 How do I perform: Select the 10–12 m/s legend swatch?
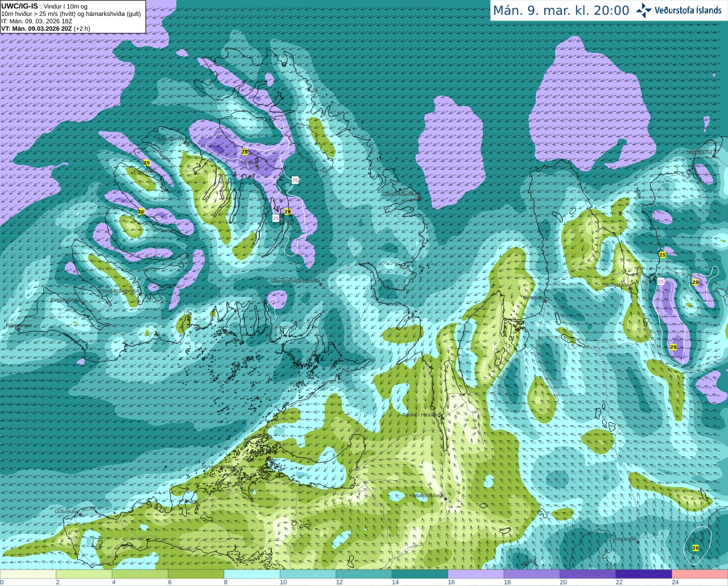click(308, 574)
